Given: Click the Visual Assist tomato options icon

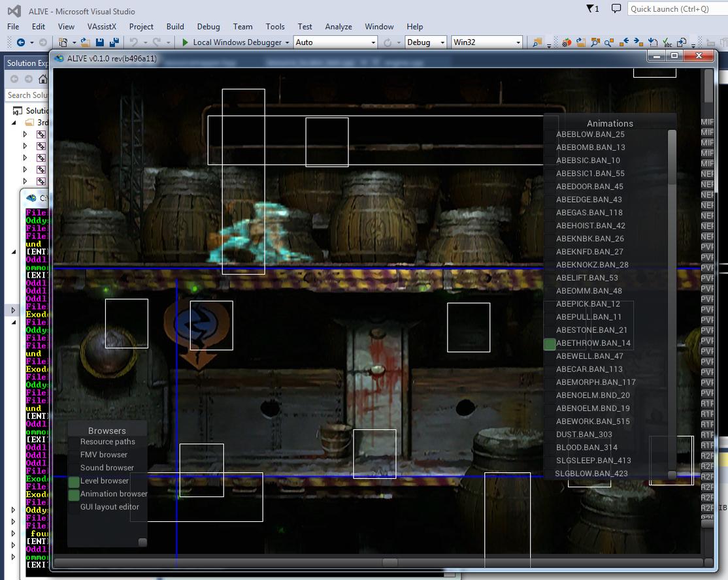Looking at the screenshot, I should pyautogui.click(x=567, y=42).
